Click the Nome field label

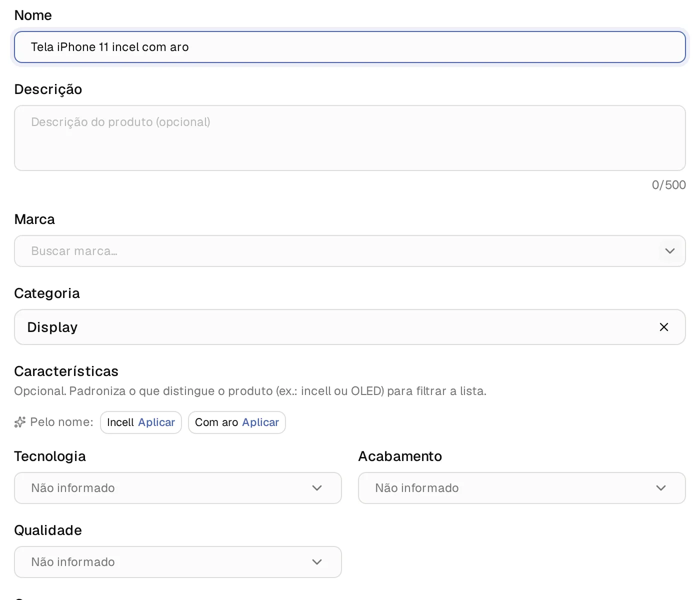[x=33, y=15]
